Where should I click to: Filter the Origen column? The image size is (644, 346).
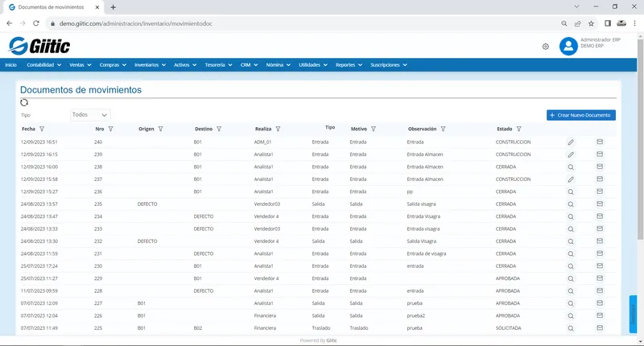(160, 129)
